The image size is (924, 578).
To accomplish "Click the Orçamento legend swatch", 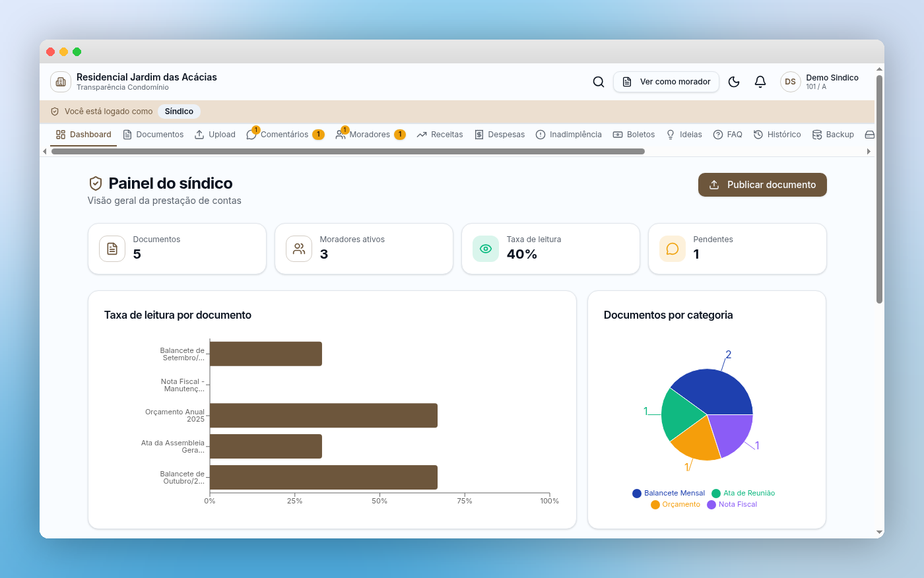I will [x=655, y=505].
